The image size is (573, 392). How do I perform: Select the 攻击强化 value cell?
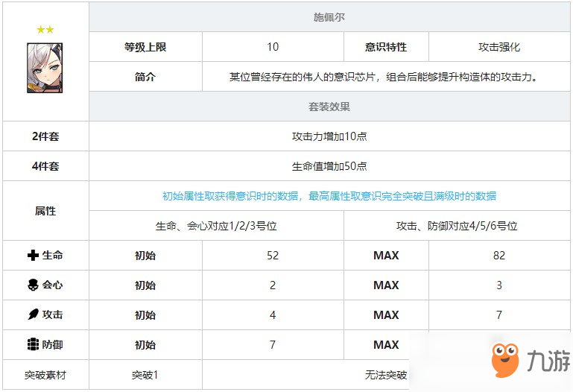pos(499,47)
